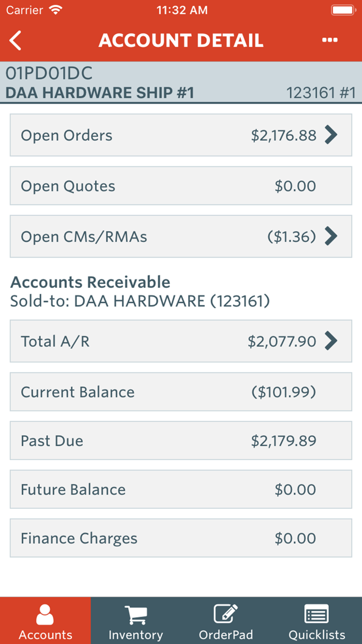Select the Current Balance row
362x644 pixels.
tap(181, 392)
